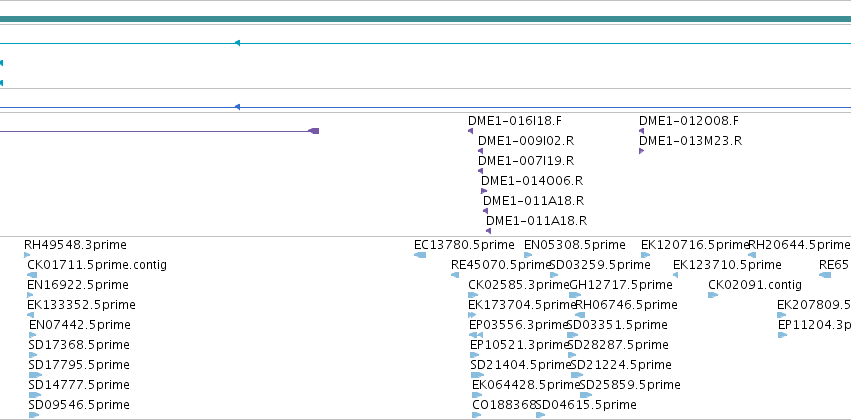
Task: Select the RE45070.5prime label
Action: coord(501,265)
